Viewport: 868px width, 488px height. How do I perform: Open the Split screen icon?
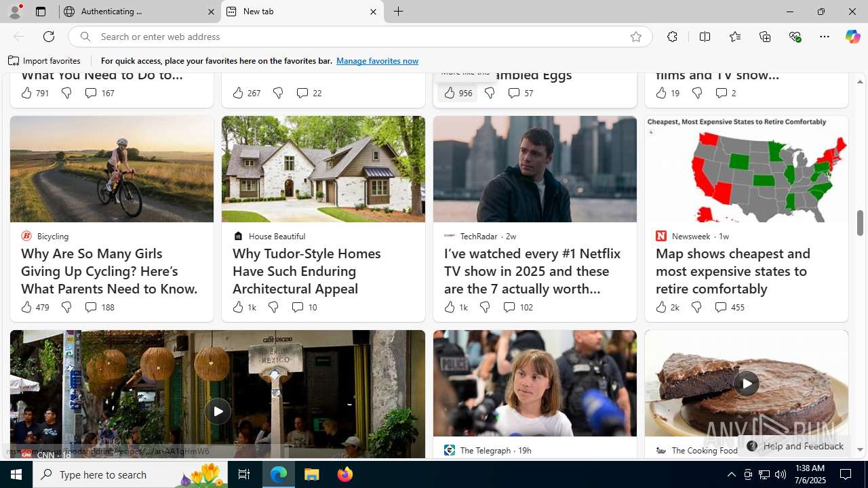[705, 37]
